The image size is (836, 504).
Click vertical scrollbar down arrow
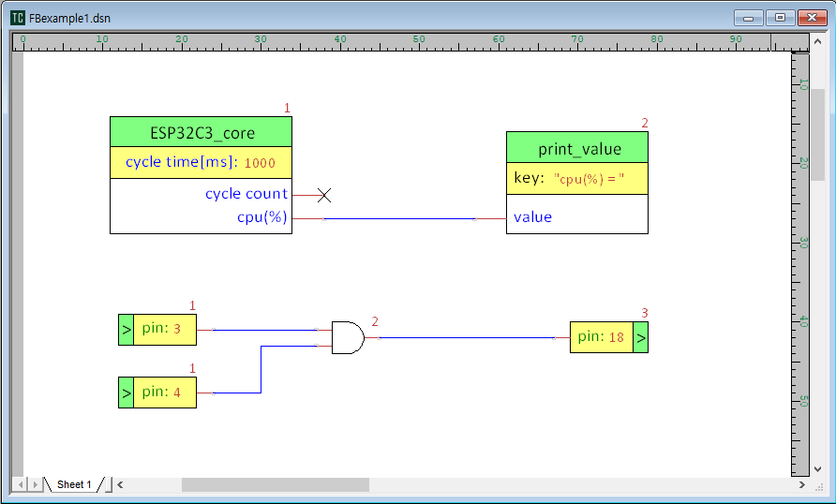(818, 469)
